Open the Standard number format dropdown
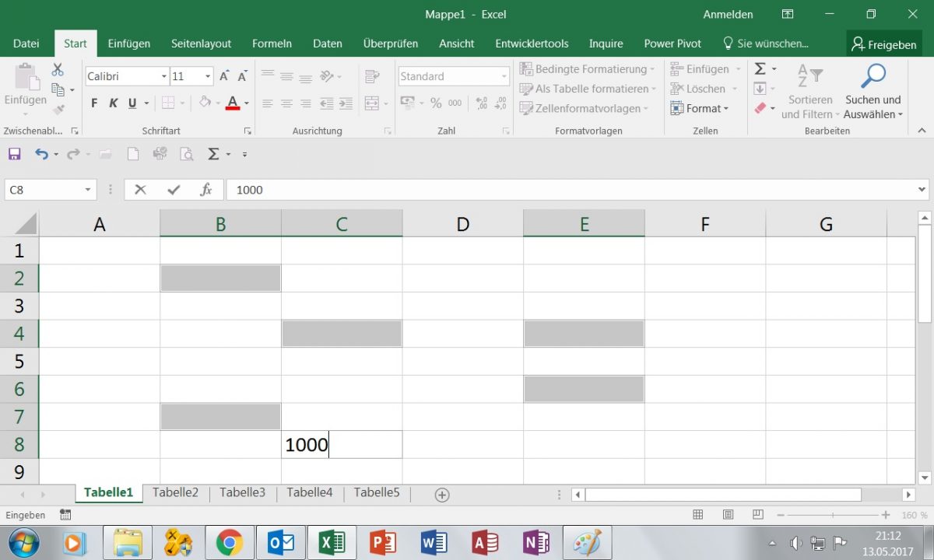The image size is (934, 560). pyautogui.click(x=502, y=75)
